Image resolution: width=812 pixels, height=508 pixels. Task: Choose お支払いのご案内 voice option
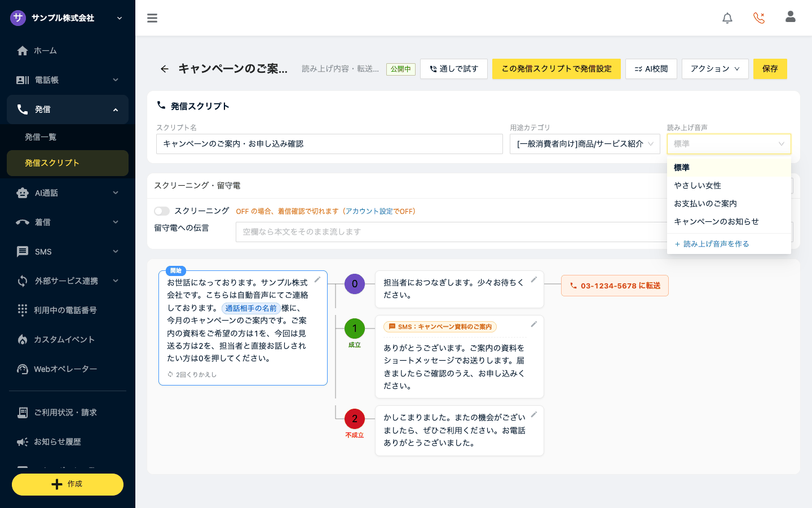pos(729,204)
